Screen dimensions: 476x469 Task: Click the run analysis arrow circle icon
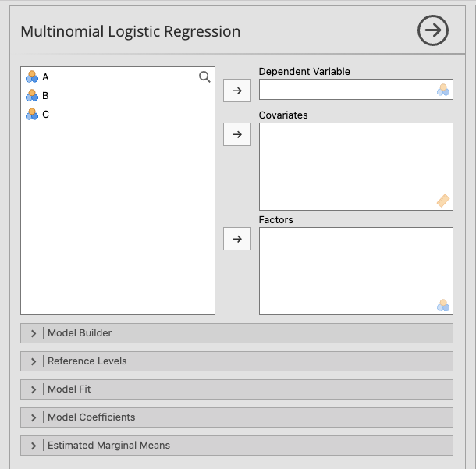pos(433,30)
